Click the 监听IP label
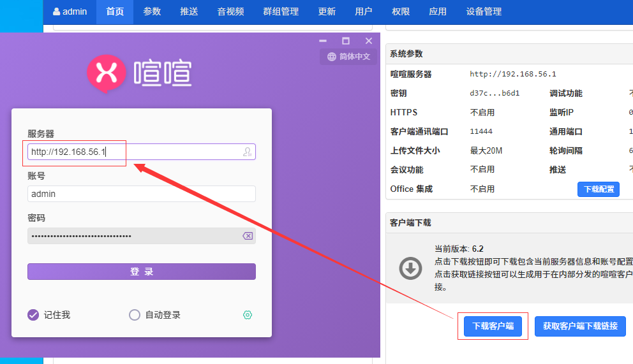Image resolution: width=633 pixels, height=364 pixels. (x=561, y=112)
